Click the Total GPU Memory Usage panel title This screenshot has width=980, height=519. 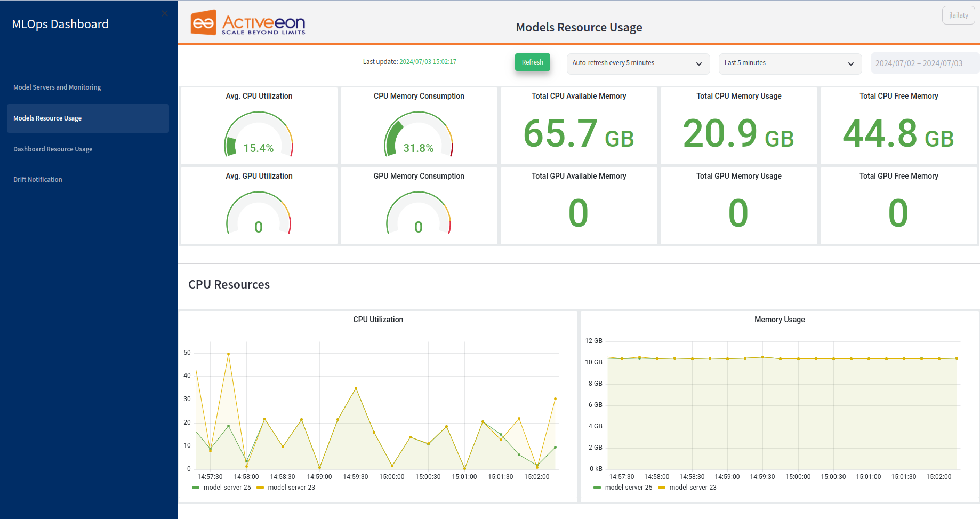tap(739, 176)
